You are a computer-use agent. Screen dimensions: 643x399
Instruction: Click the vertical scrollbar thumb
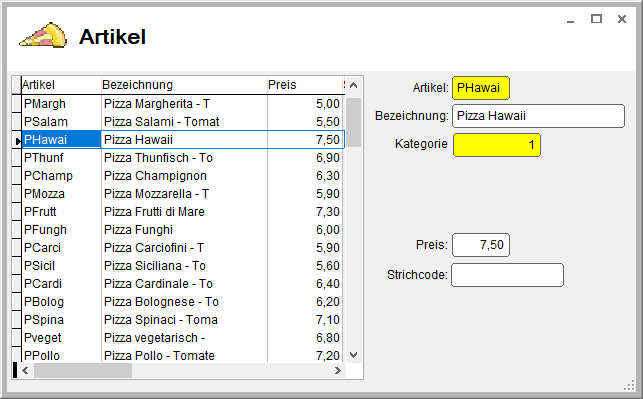coord(353,122)
